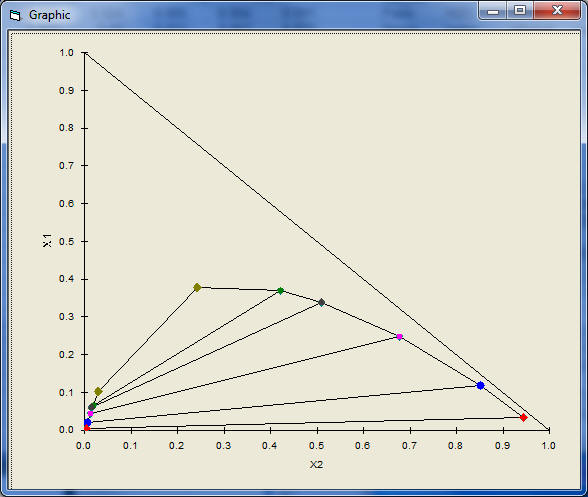Select the olive diamond marker near X1 0.1
The height and width of the screenshot is (497, 588).
point(98,392)
